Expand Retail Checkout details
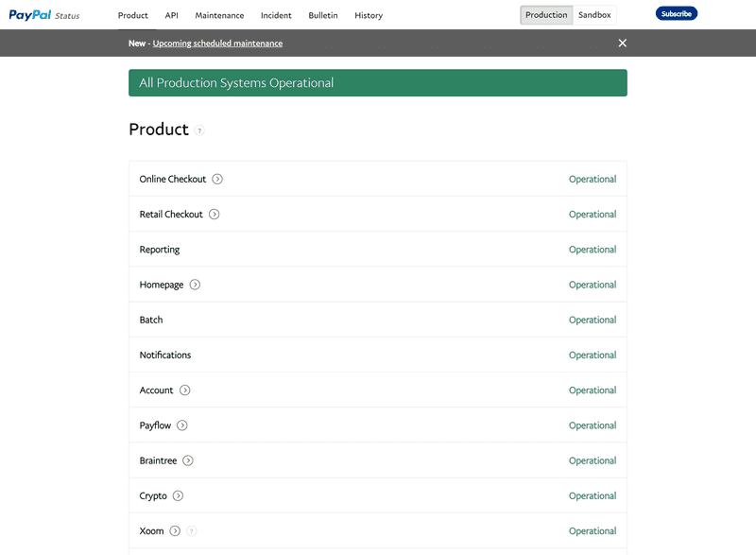Image resolution: width=756 pixels, height=555 pixels. click(214, 214)
